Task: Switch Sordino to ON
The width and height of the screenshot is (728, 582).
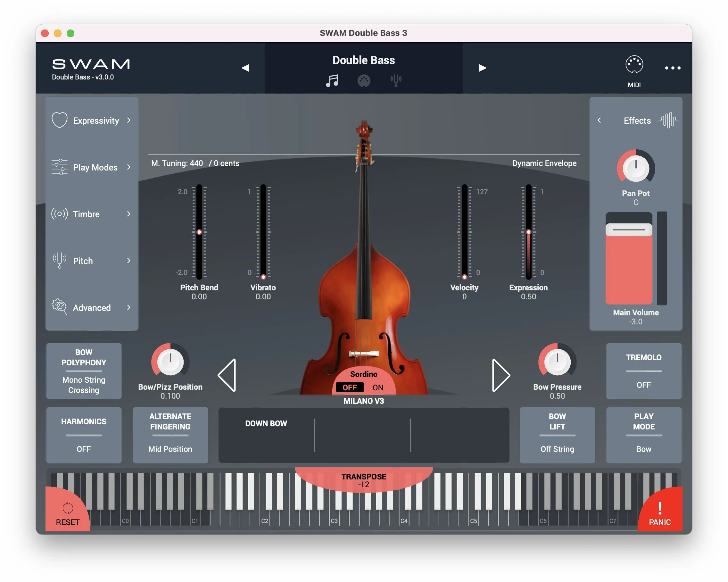Action: click(377, 387)
